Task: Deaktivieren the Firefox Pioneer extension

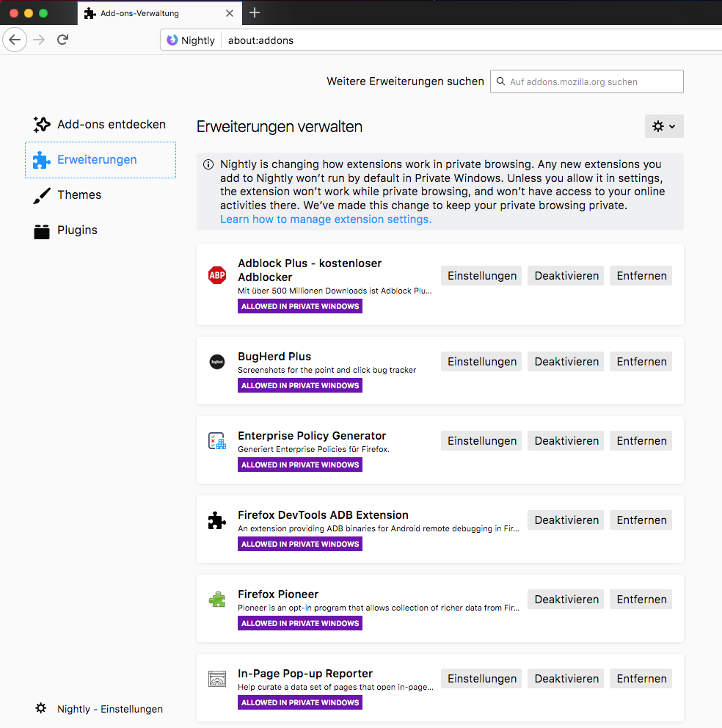Action: (566, 600)
